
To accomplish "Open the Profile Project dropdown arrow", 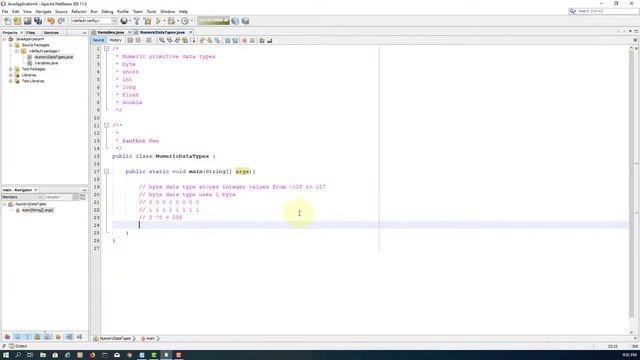I will [x=191, y=21].
